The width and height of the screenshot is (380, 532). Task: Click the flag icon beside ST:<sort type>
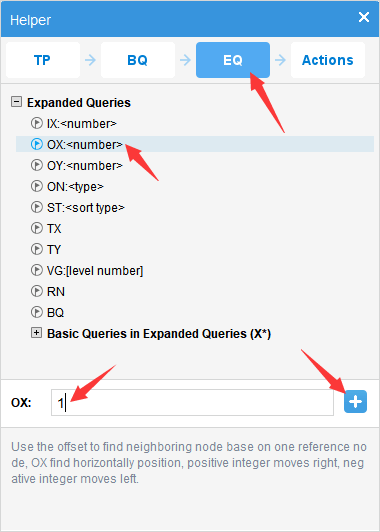coord(37,207)
